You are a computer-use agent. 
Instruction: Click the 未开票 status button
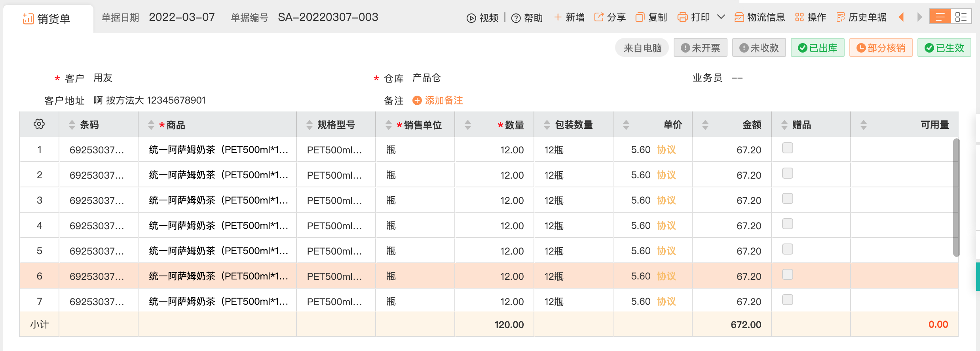(x=700, y=48)
